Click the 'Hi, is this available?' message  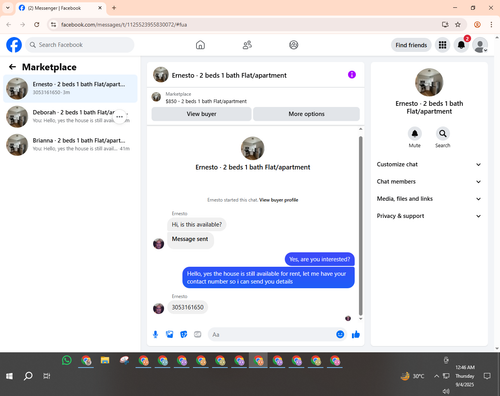pyautogui.click(x=197, y=225)
